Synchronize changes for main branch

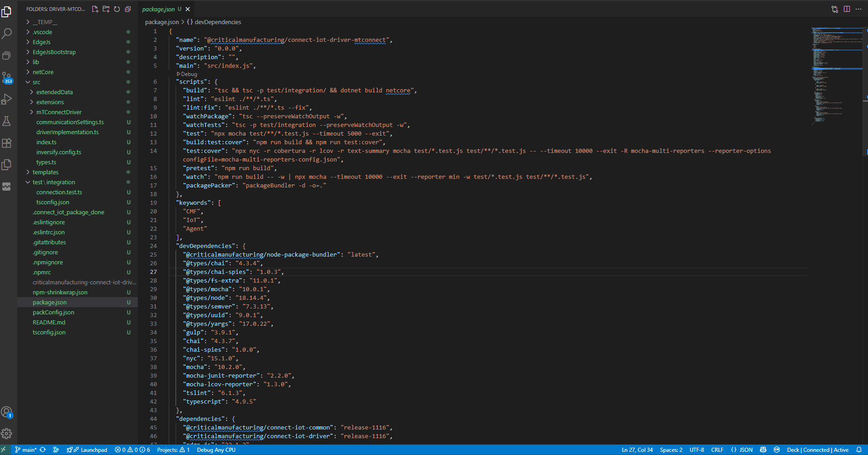[x=43, y=450]
